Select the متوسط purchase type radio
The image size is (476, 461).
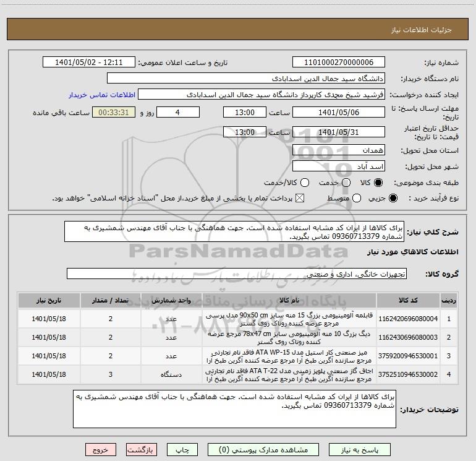pyautogui.click(x=357, y=199)
